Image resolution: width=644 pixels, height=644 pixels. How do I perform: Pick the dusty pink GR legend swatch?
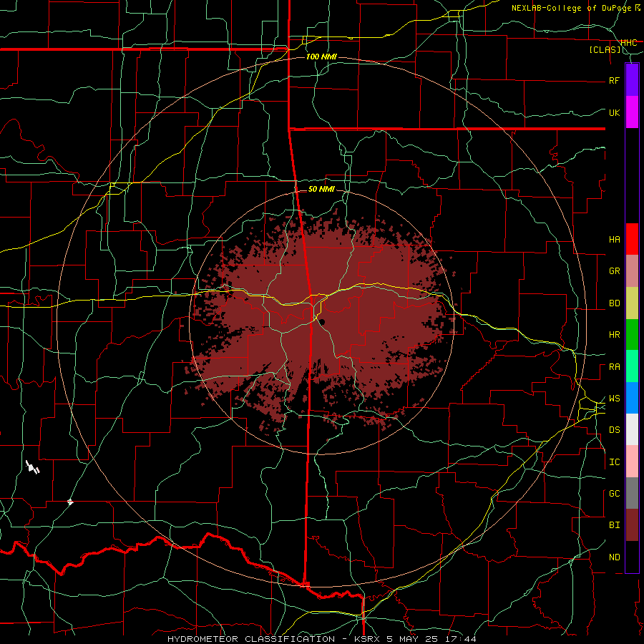(632, 271)
